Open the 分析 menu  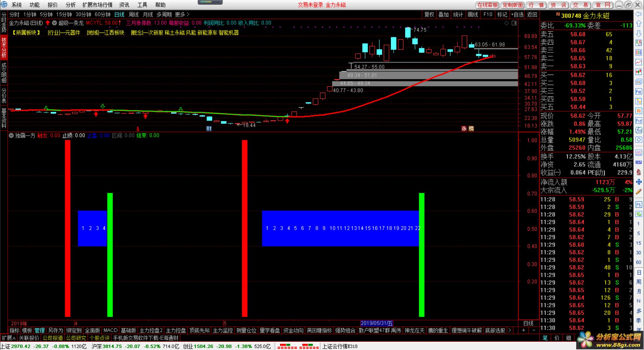click(x=70, y=5)
